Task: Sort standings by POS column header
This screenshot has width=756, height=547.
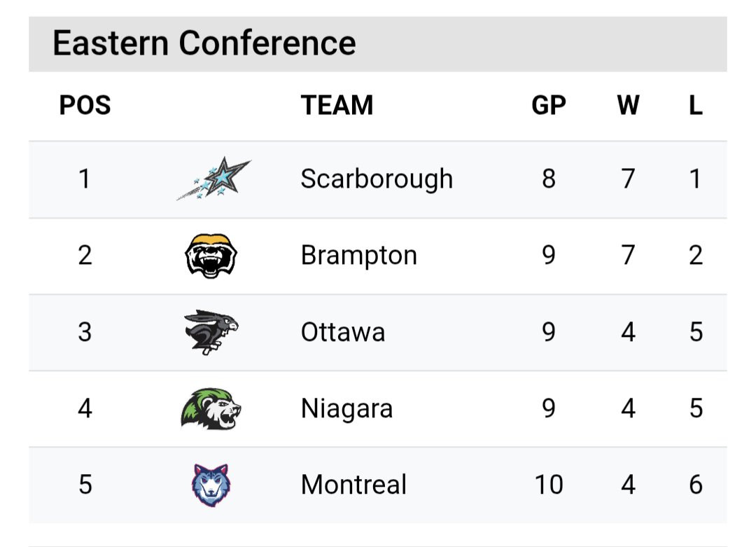Action: pyautogui.click(x=85, y=105)
